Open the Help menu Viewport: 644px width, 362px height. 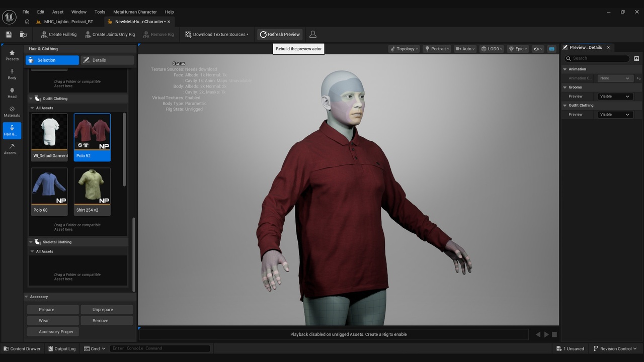[170, 12]
